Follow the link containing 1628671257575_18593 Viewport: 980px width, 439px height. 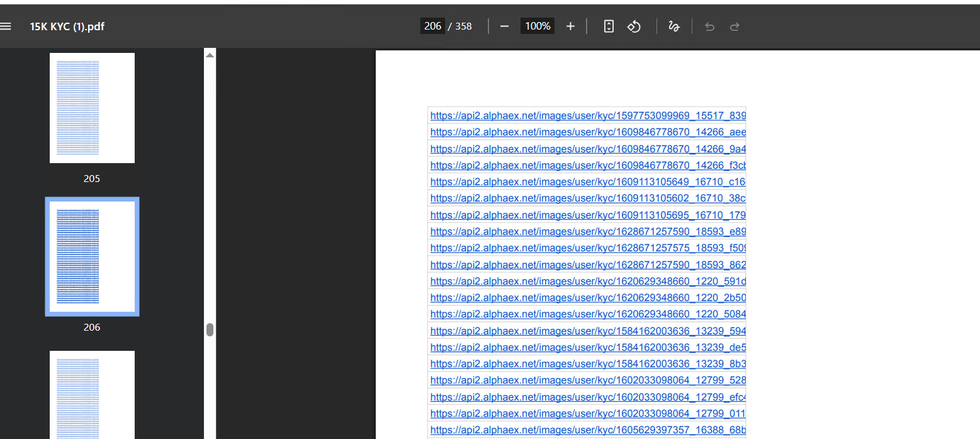(587, 248)
